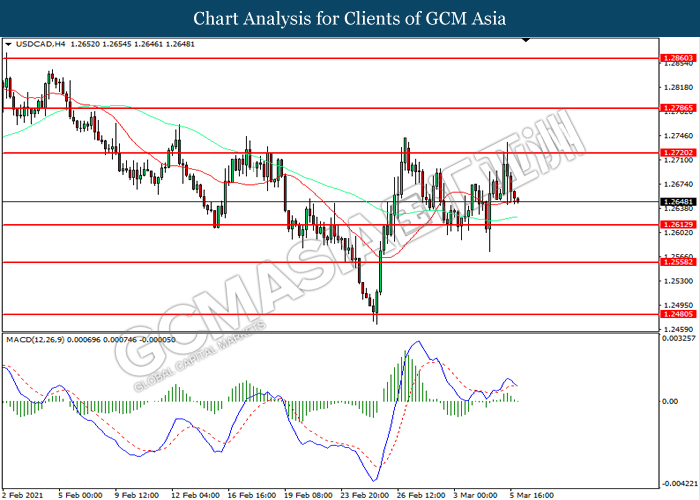The height and width of the screenshot is (500, 700).
Task: Open the chart dropdown triangle beside USDCAD
Action: [8, 44]
